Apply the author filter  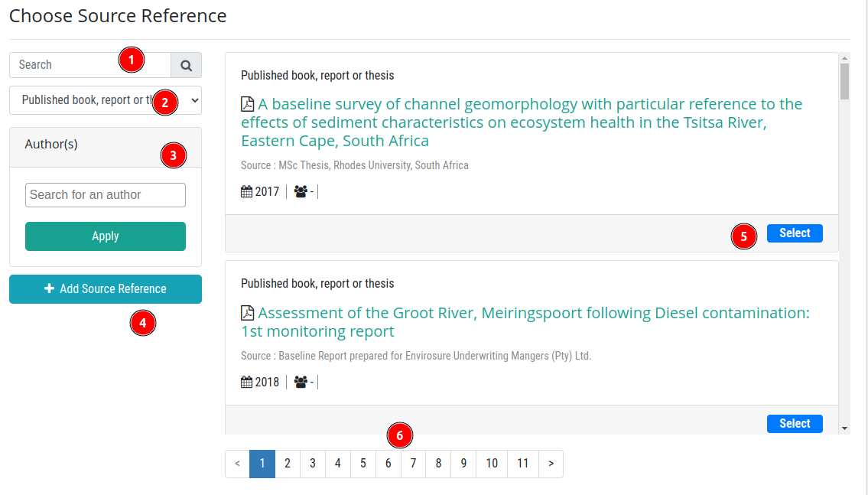point(106,236)
